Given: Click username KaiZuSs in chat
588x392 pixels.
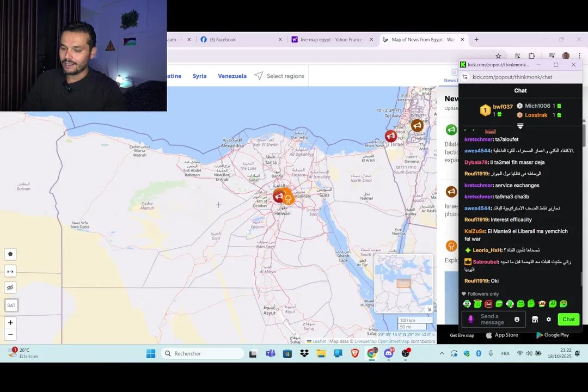Looking at the screenshot, I should 475,231.
